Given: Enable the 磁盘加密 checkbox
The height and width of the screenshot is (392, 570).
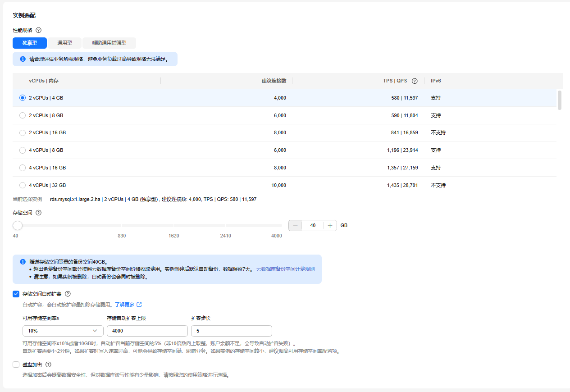Looking at the screenshot, I should coord(16,365).
